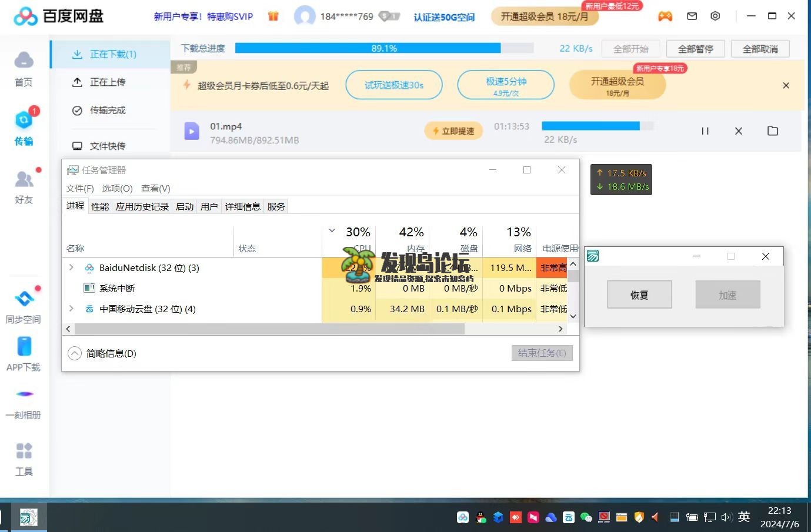Click the vertical scrollbar down arrow
The image size is (811, 532).
pyautogui.click(x=573, y=316)
